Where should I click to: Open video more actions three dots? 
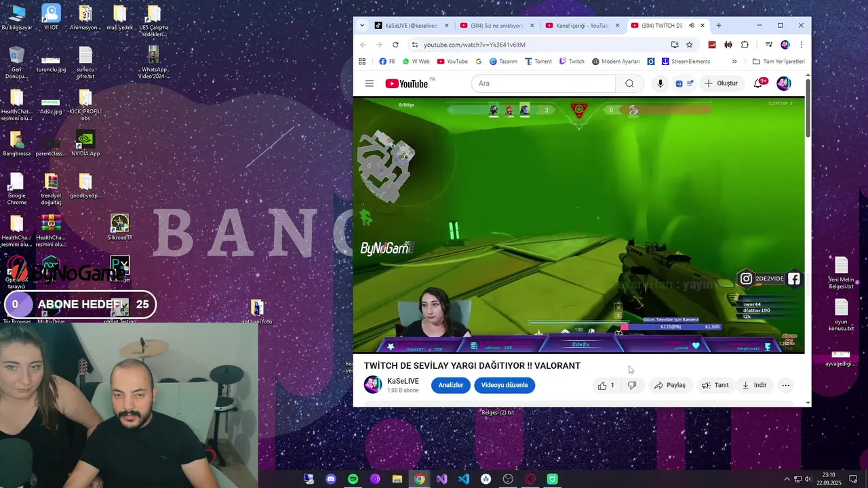(x=785, y=385)
